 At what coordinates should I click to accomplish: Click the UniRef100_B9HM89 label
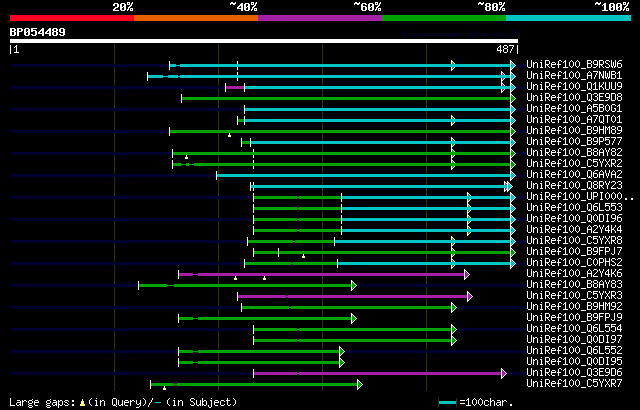pyautogui.click(x=574, y=131)
